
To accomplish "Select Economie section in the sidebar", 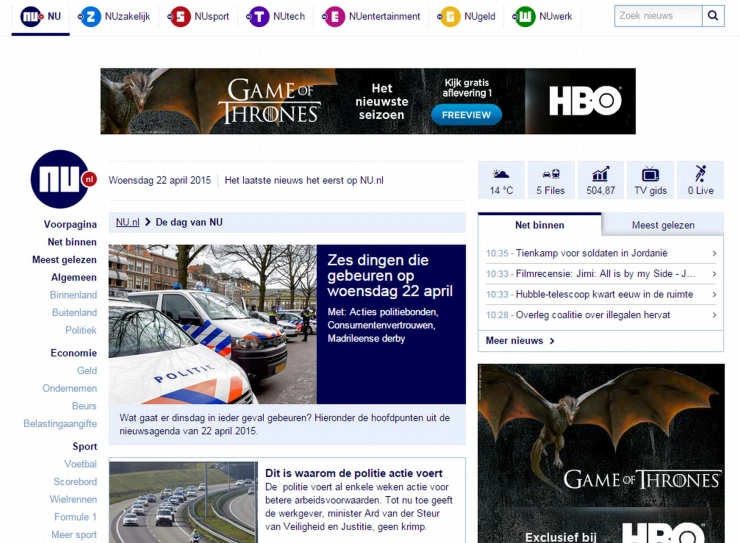I will 74,353.
